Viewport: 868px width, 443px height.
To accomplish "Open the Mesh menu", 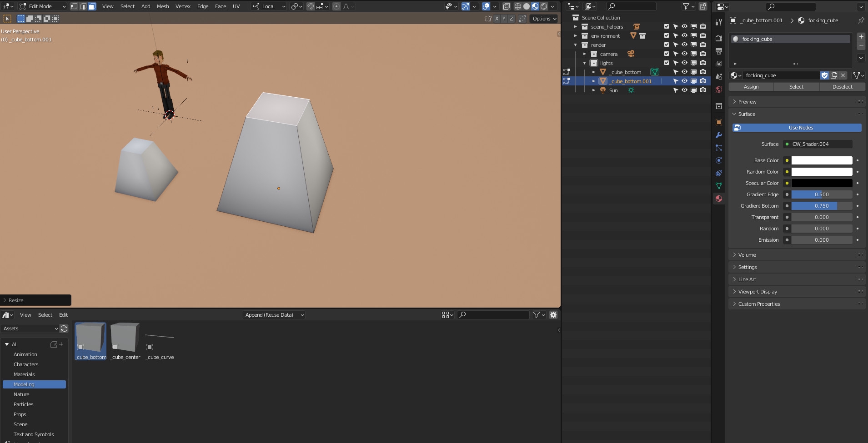I will (x=163, y=6).
